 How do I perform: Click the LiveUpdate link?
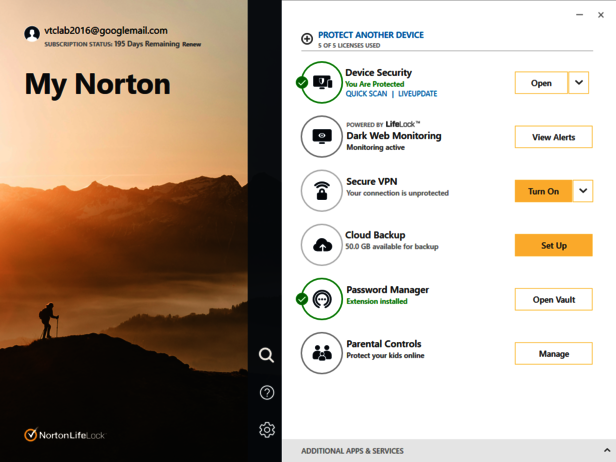(417, 94)
